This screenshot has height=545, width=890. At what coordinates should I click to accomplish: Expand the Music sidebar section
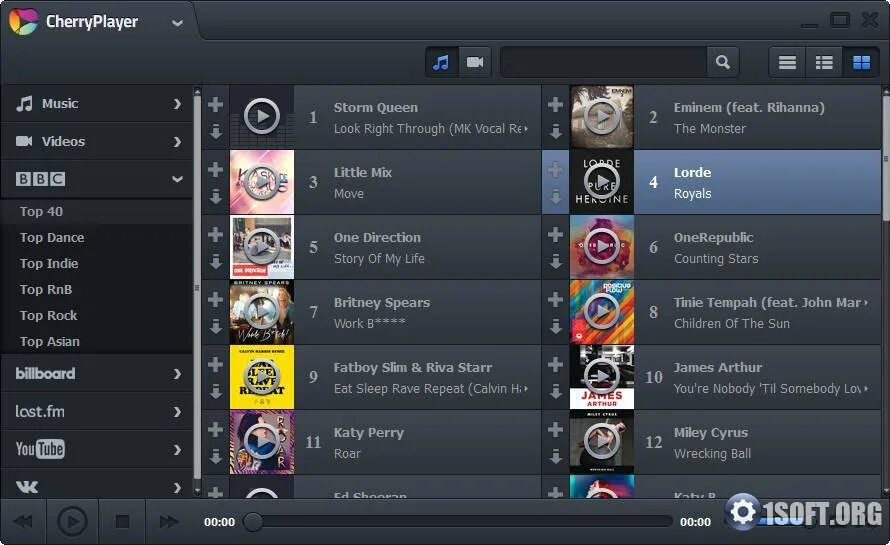pyautogui.click(x=96, y=104)
